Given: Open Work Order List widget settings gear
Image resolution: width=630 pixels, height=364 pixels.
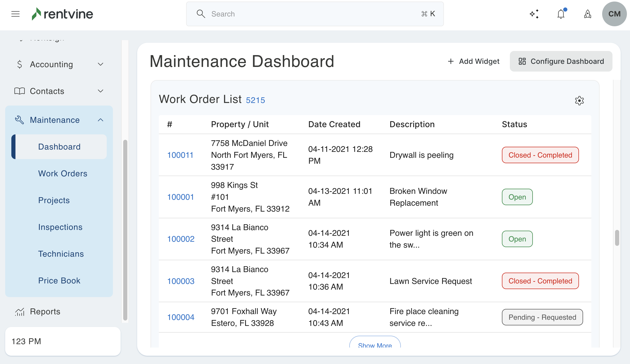Looking at the screenshot, I should tap(579, 101).
